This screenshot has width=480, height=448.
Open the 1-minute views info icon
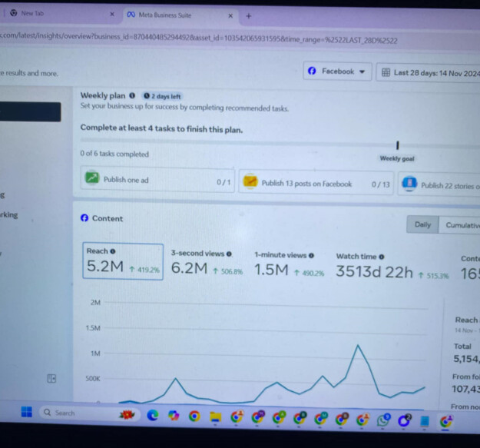pos(311,255)
